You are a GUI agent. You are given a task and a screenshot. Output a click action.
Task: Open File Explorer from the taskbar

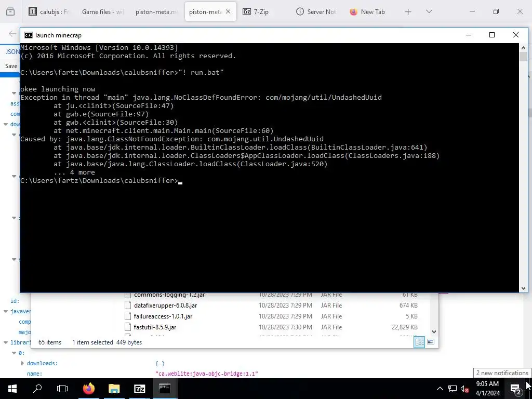[x=114, y=389]
